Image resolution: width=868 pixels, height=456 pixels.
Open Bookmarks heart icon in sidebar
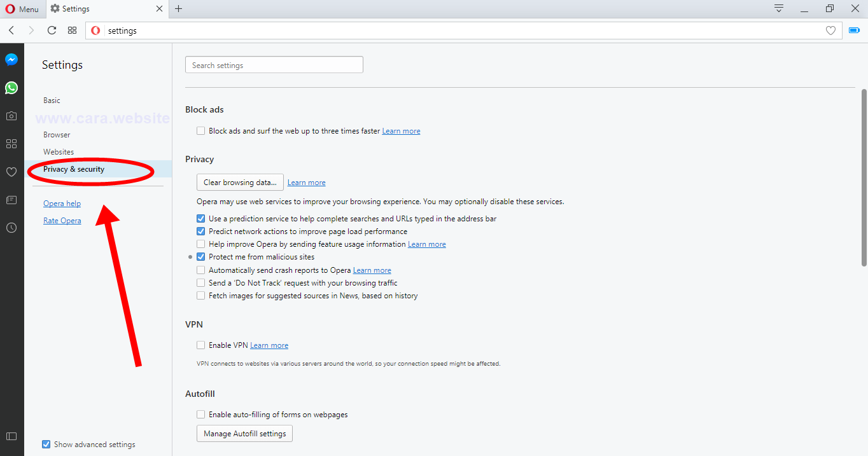pyautogui.click(x=11, y=172)
